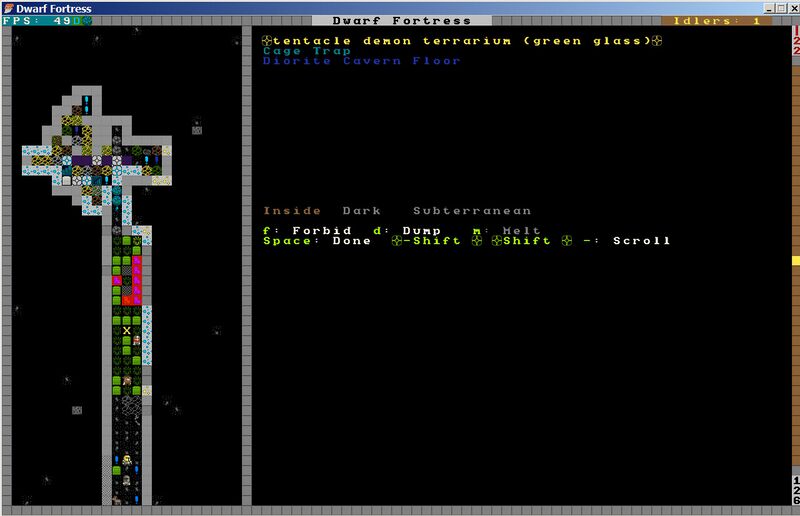The height and width of the screenshot is (516, 800).
Task: Close the Dwarf Fortress window
Action: (793, 8)
